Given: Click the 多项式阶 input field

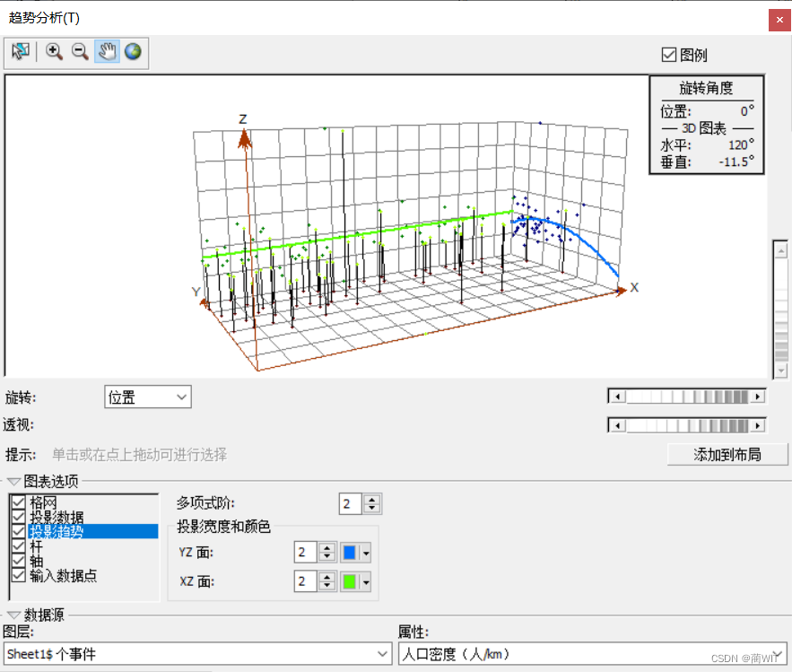Looking at the screenshot, I should click(351, 503).
